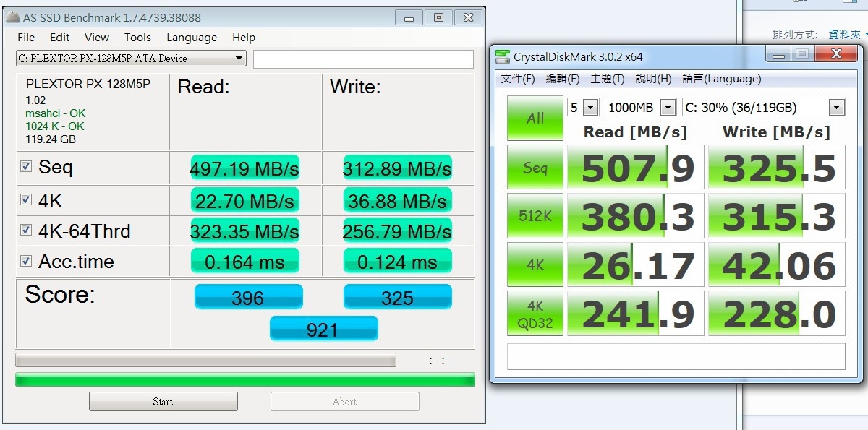The image size is (868, 430).
Task: Click the 4K-64Thrd read result 323.35 MB/s
Action: (x=245, y=231)
